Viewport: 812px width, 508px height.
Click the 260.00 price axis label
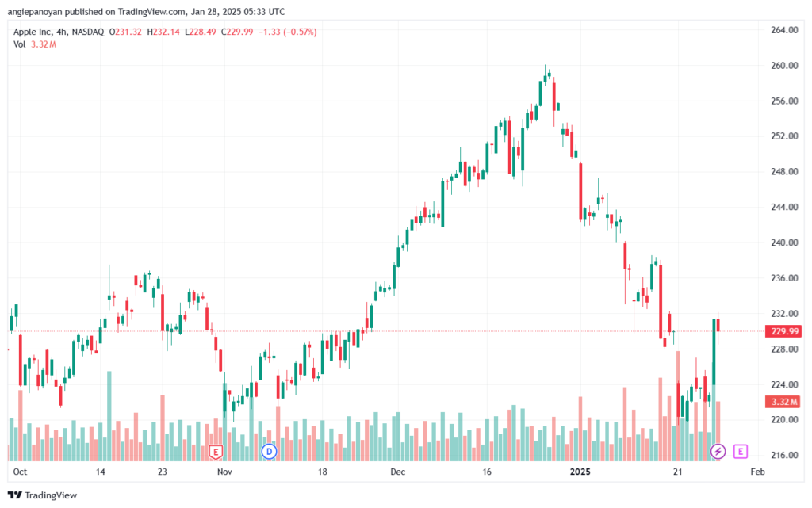point(784,66)
